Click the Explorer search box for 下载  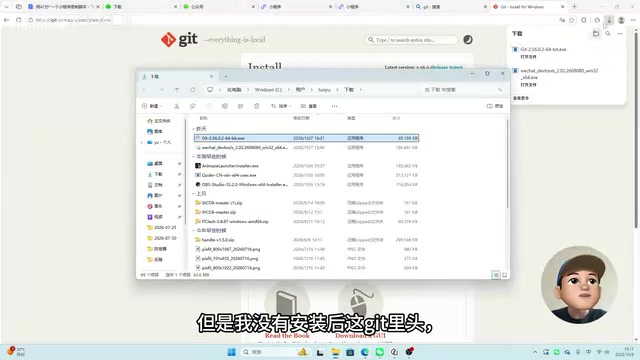point(463,89)
